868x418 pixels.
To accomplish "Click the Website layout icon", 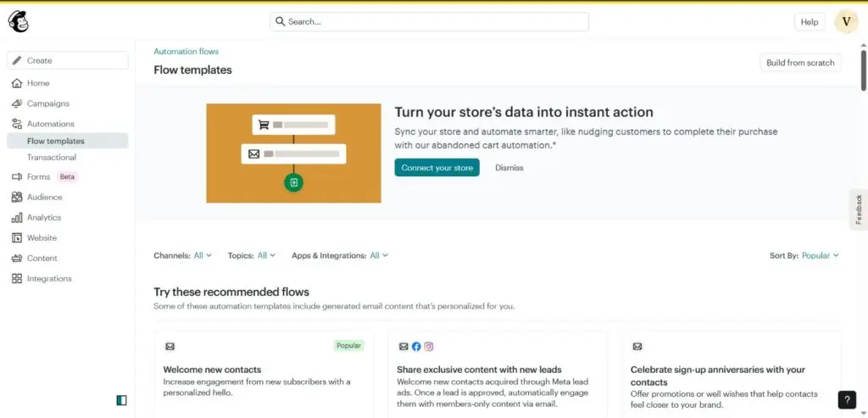I will 17,238.
